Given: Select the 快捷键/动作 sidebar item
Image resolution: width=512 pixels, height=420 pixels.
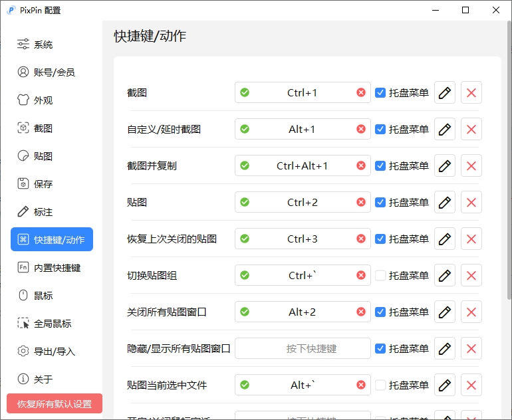Looking at the screenshot, I should click(x=52, y=239).
